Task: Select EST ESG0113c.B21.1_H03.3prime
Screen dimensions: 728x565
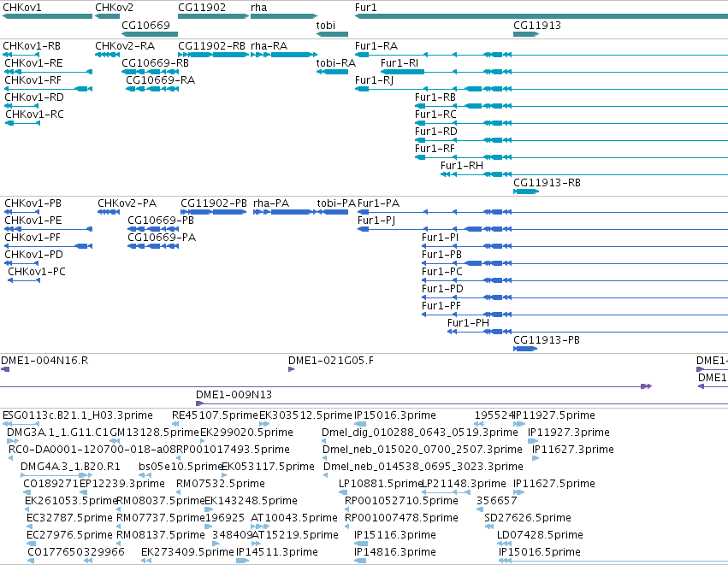Action: (78, 415)
